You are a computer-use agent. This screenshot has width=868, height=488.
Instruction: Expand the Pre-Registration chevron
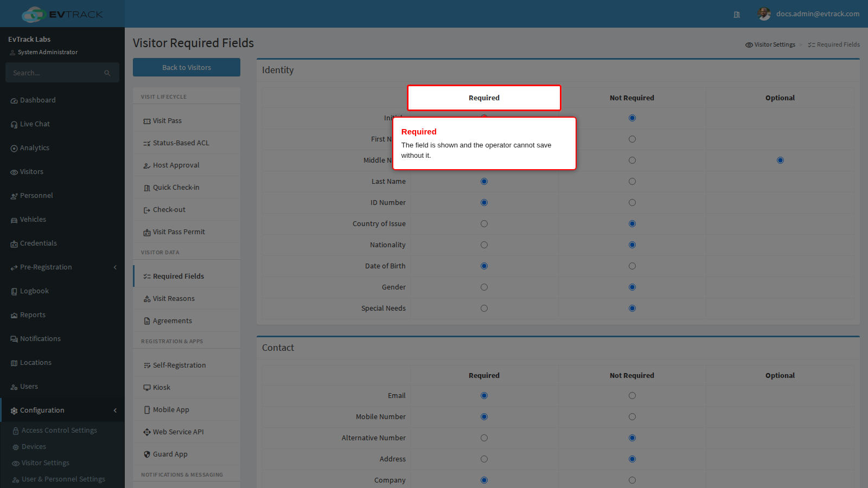(x=115, y=267)
